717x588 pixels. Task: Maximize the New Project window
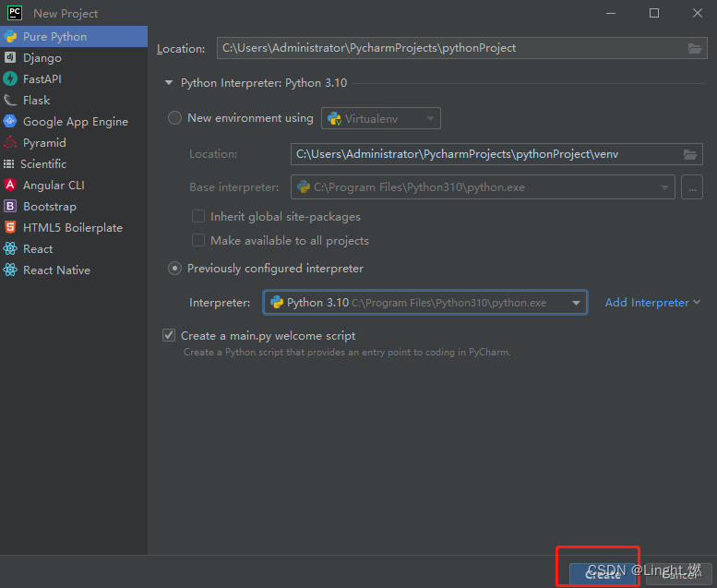[654, 13]
